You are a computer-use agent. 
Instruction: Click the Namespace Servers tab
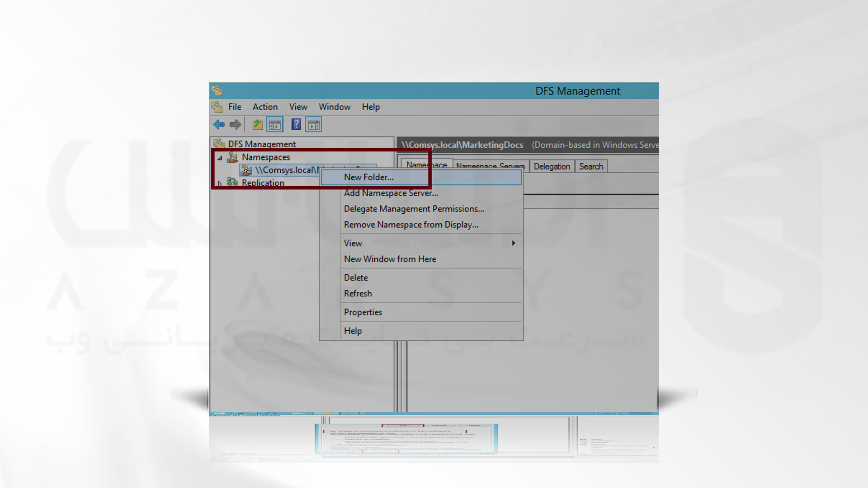490,166
